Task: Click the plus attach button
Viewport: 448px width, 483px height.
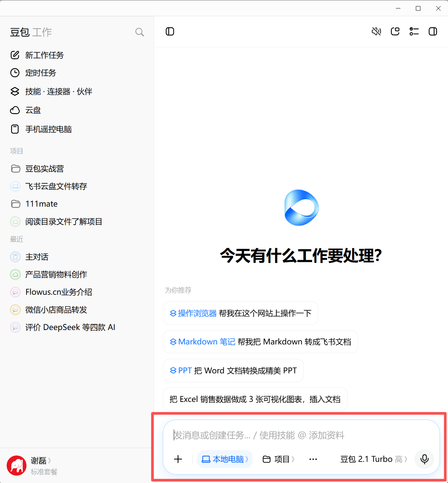Action: coord(178,459)
